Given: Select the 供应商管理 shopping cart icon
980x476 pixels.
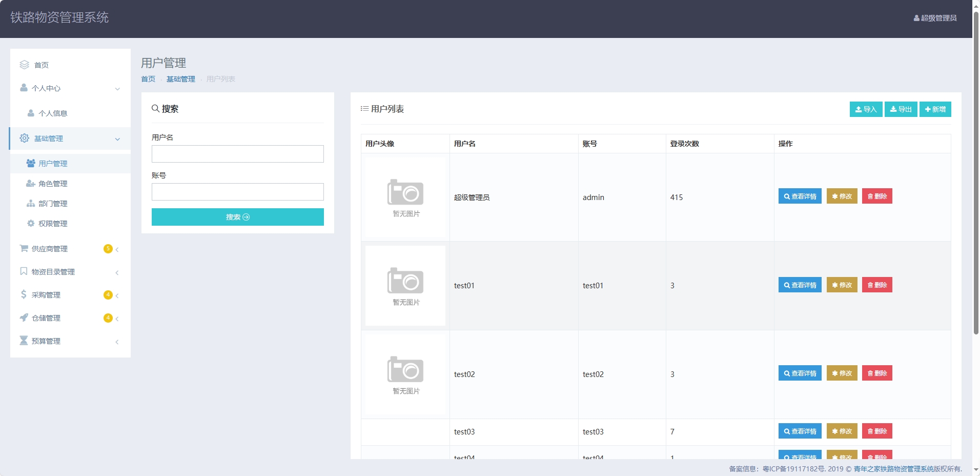Looking at the screenshot, I should pos(24,248).
